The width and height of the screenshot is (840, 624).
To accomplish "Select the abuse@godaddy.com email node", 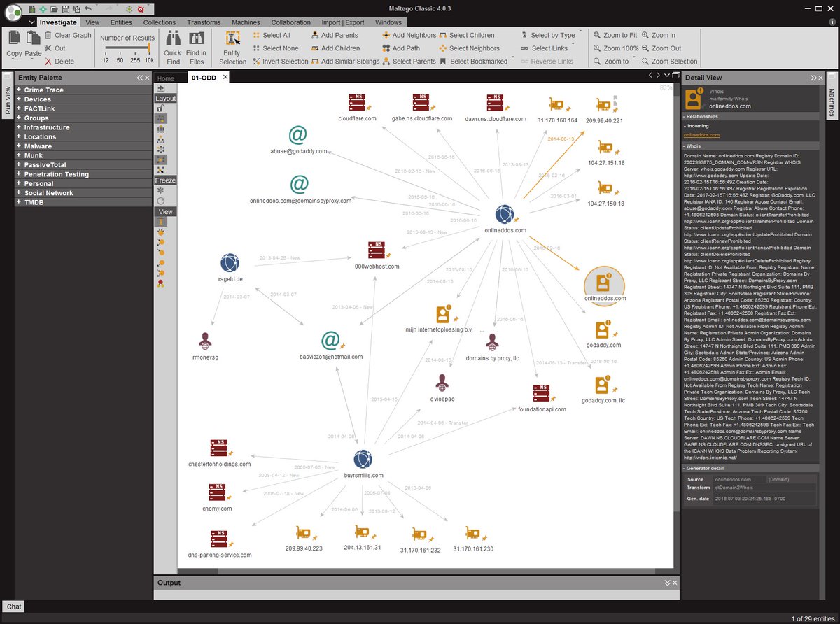I will coord(299,135).
